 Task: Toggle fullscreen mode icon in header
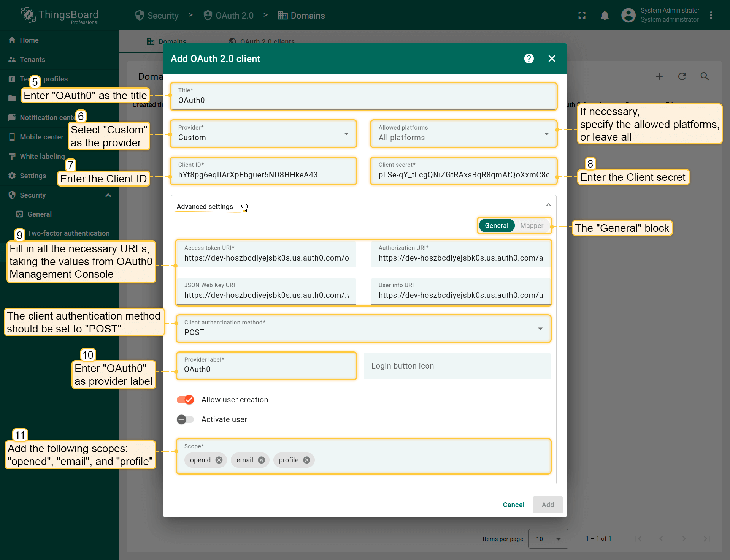coord(582,15)
